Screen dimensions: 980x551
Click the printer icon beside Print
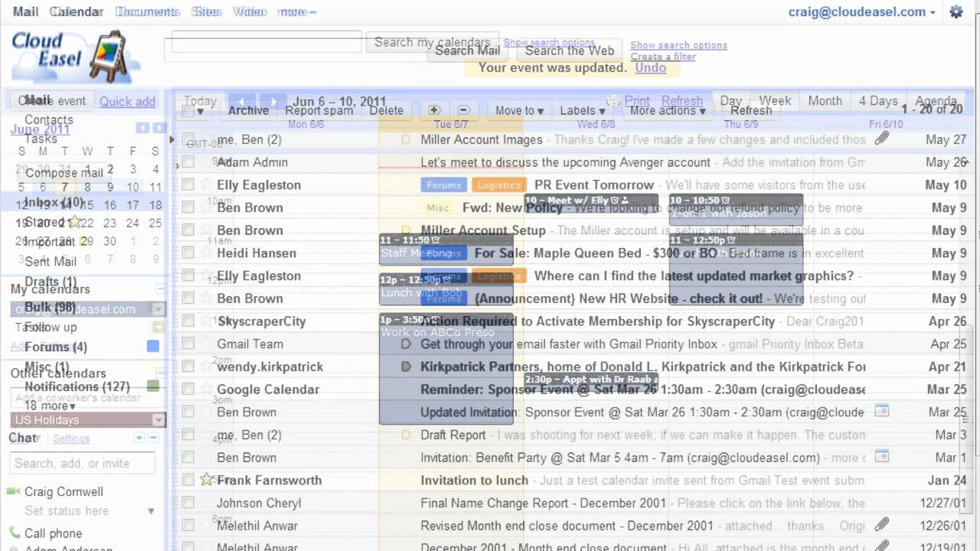(x=613, y=101)
